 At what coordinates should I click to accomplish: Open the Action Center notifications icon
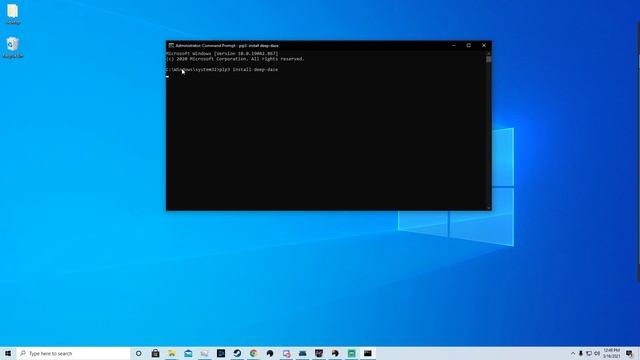(x=629, y=353)
